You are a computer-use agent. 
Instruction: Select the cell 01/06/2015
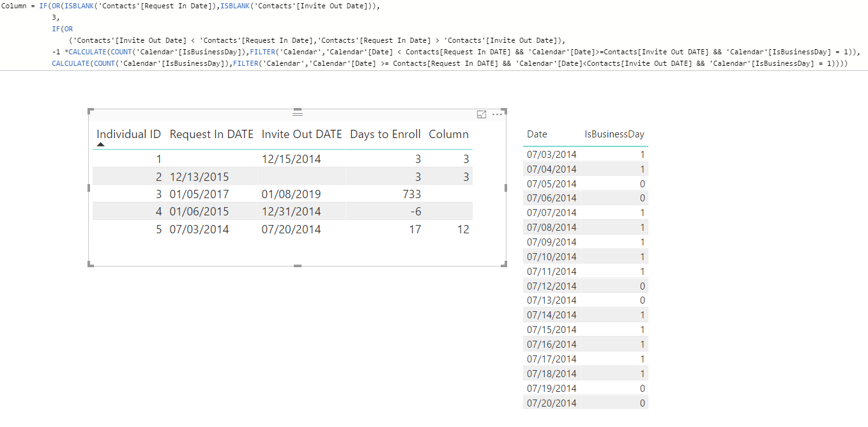tap(199, 212)
